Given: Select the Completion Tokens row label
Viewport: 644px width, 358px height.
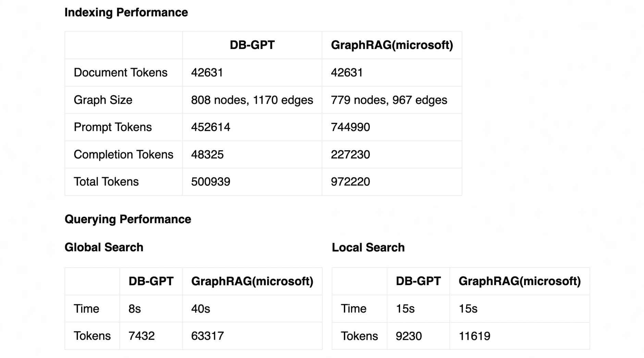Looking at the screenshot, I should (x=123, y=155).
